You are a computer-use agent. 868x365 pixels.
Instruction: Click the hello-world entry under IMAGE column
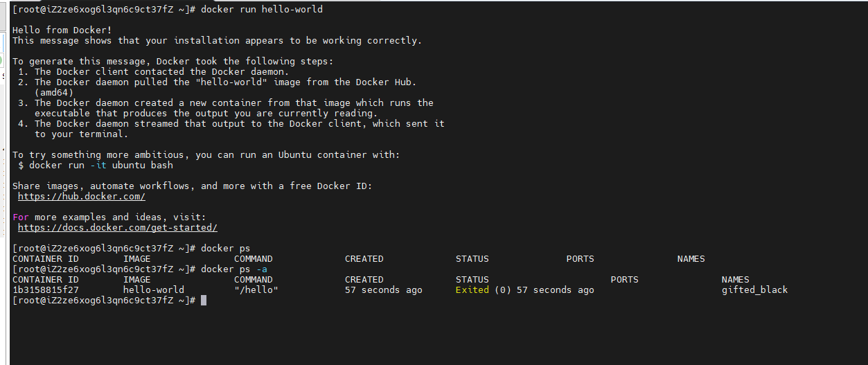pos(154,290)
